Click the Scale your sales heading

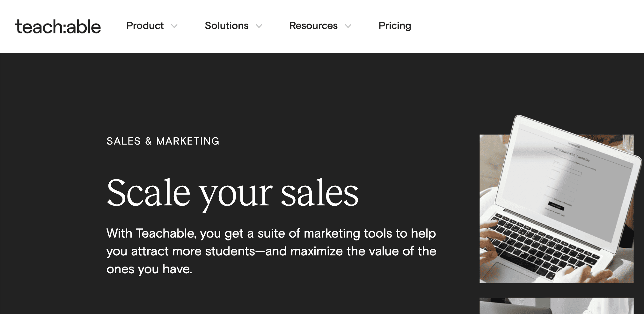(233, 193)
